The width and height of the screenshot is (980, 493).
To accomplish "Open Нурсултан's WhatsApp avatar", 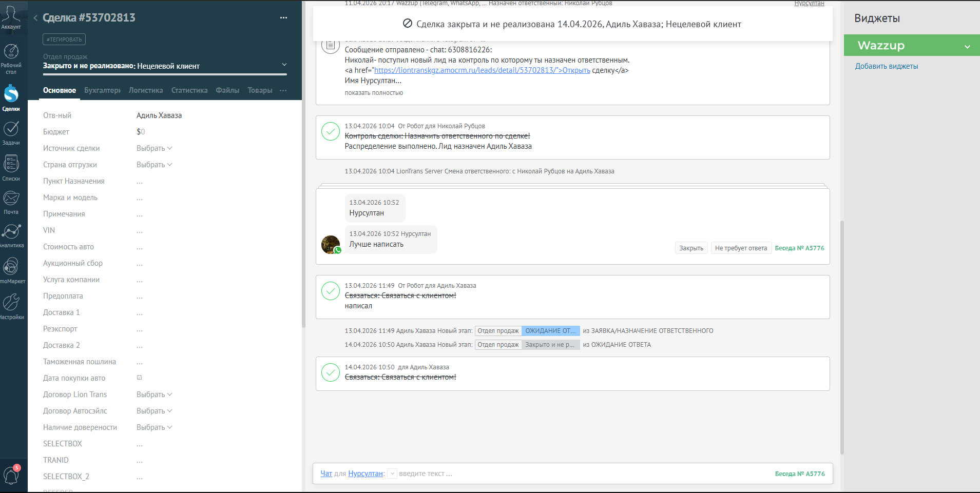I will [331, 245].
